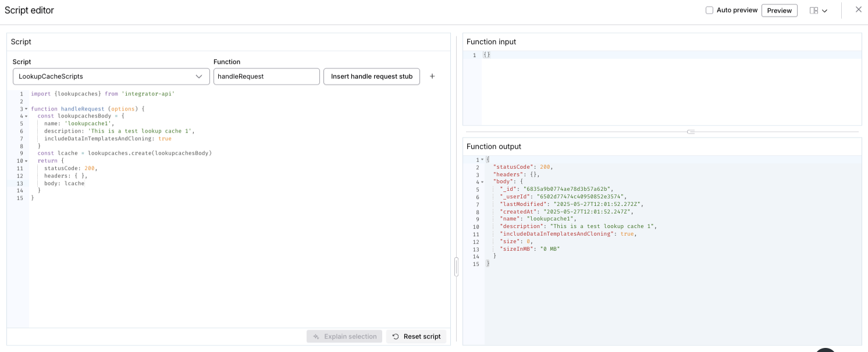Click the Function input editor area
868x352 pixels.
pyautogui.click(x=671, y=87)
